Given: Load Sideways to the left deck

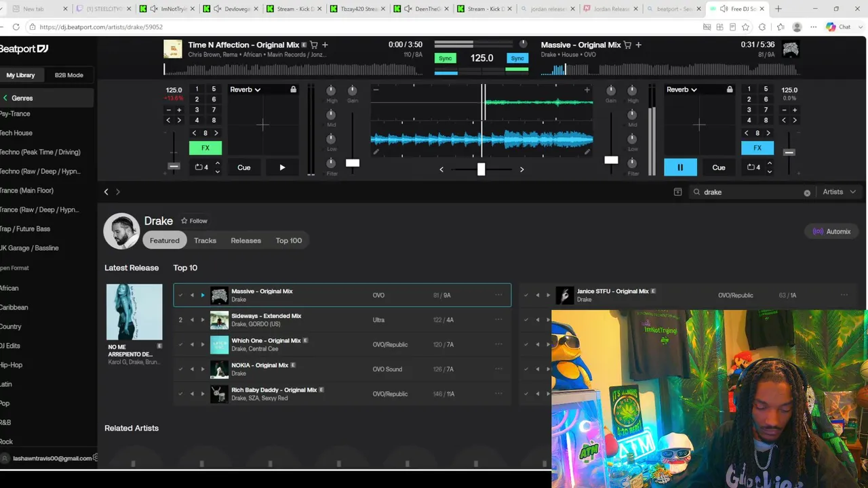Looking at the screenshot, I should click(192, 320).
